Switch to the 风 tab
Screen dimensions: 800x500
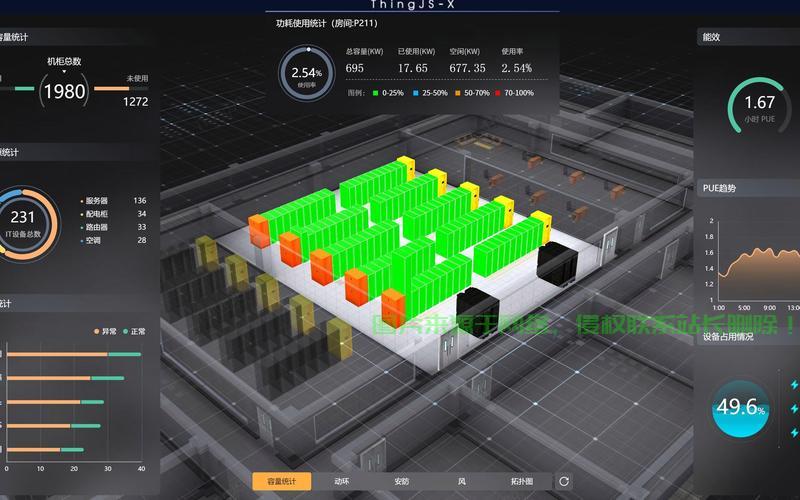[462, 481]
